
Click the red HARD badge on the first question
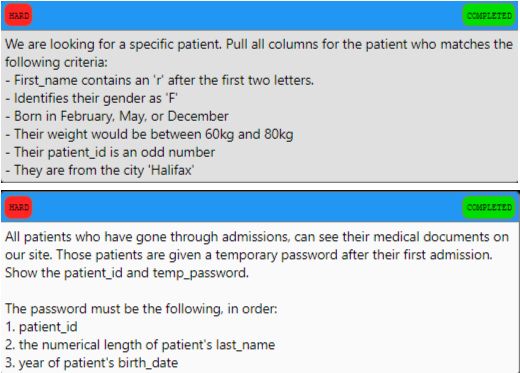(19, 15)
